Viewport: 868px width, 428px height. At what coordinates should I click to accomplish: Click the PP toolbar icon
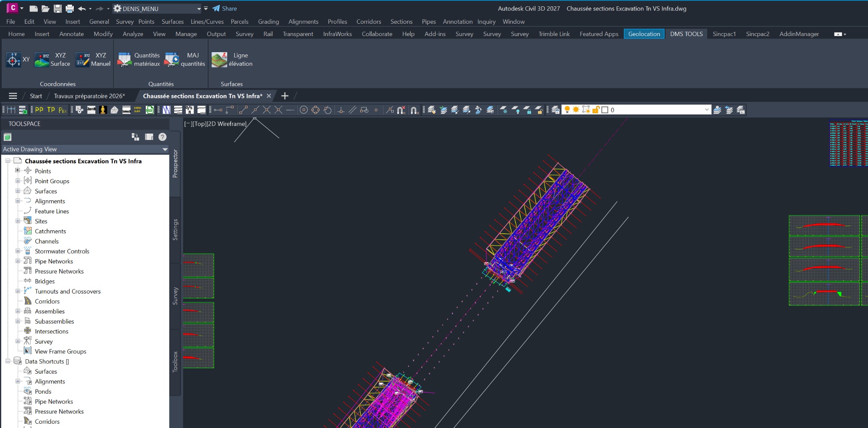(39, 110)
